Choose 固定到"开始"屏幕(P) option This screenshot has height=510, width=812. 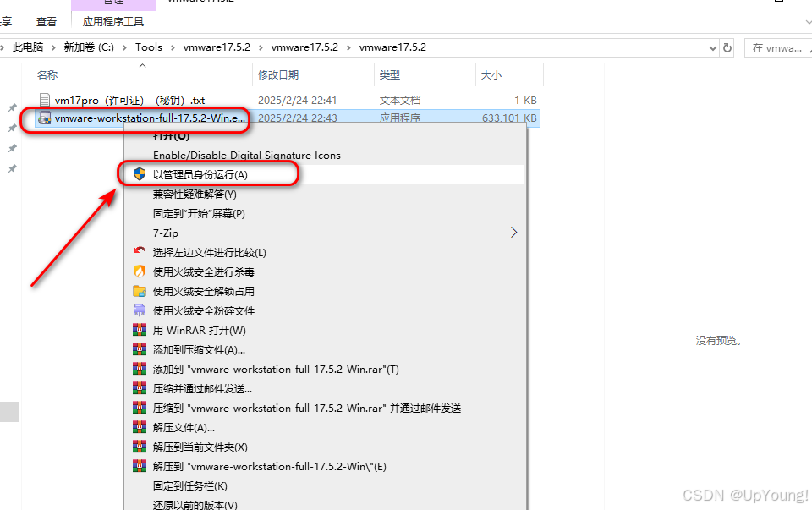(199, 213)
